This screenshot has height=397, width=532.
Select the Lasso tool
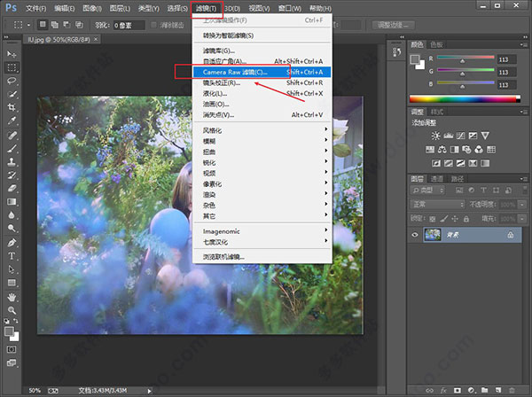[x=12, y=81]
